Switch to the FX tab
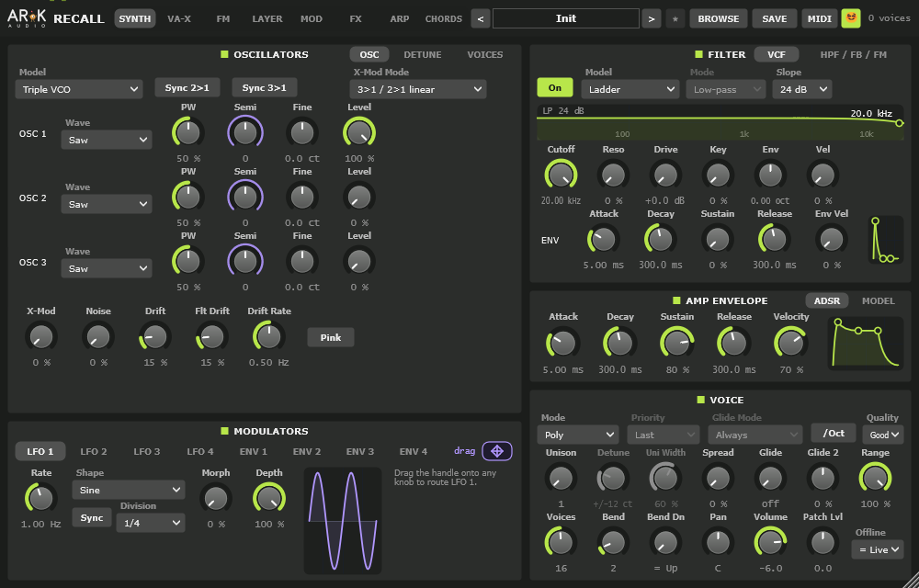Viewport: 919px width, 588px height. [355, 18]
